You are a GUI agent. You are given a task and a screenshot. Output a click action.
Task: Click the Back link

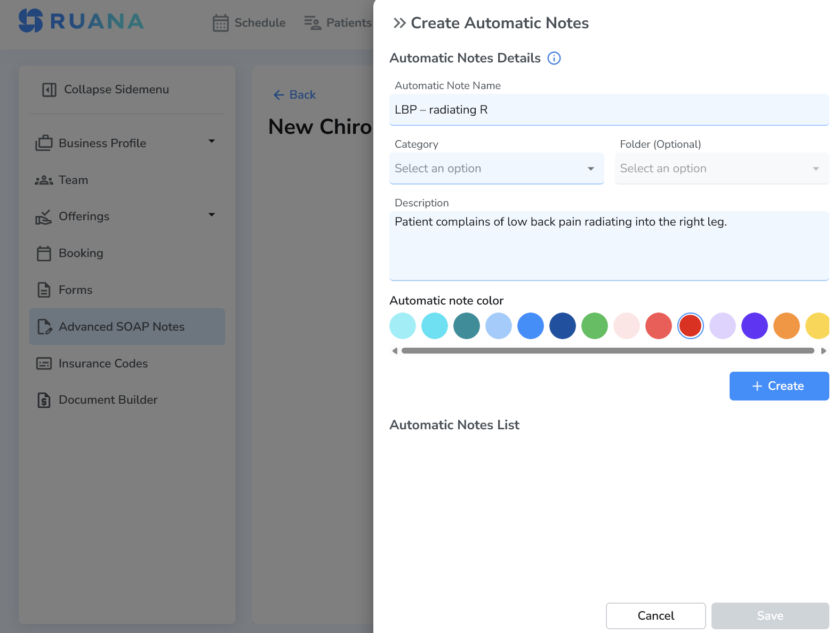294,95
